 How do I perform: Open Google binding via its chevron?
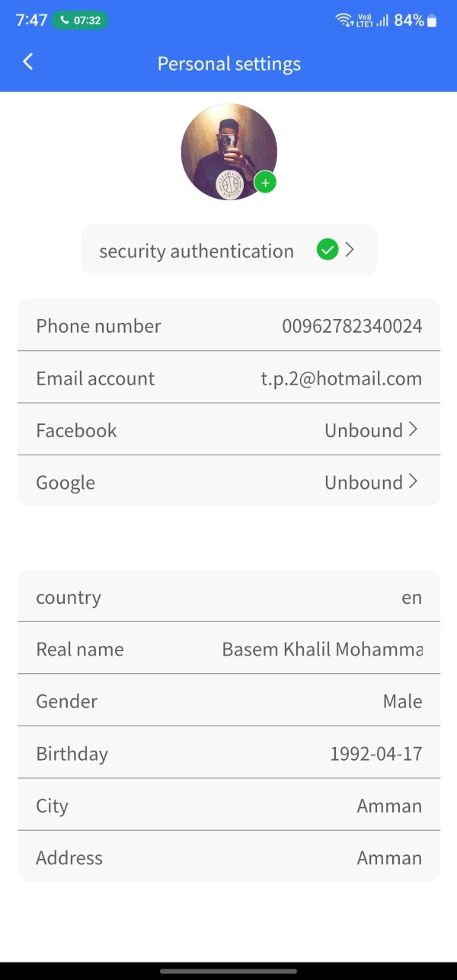[x=413, y=481]
